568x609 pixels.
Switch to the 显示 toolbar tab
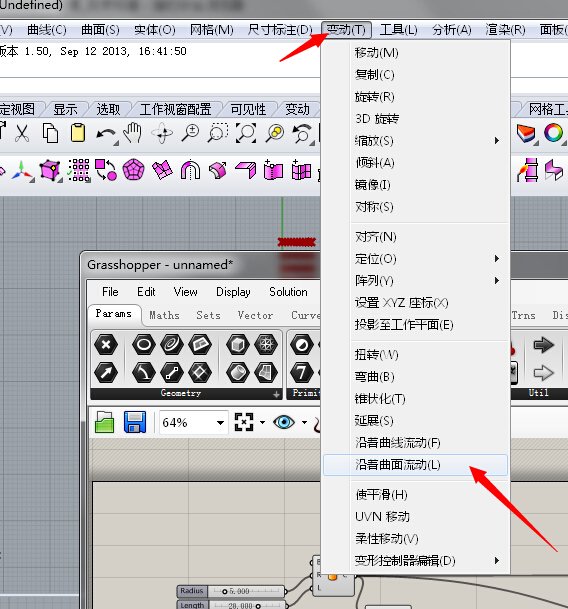click(65, 110)
